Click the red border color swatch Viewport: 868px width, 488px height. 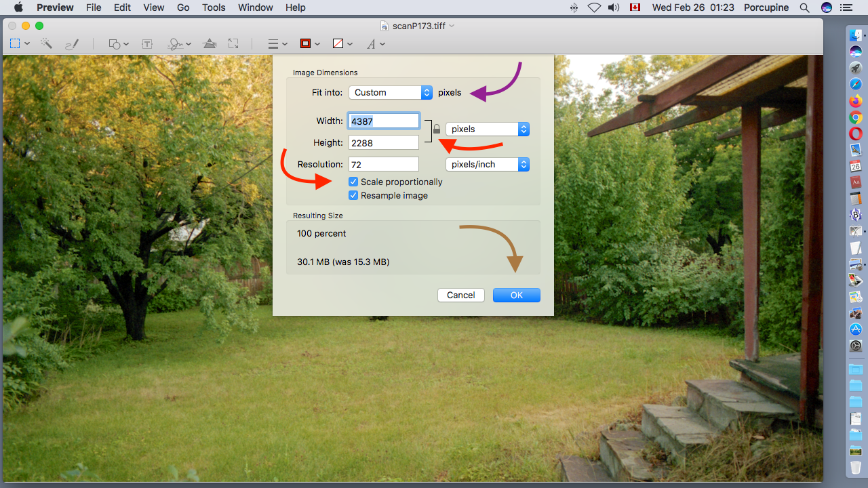pos(305,43)
